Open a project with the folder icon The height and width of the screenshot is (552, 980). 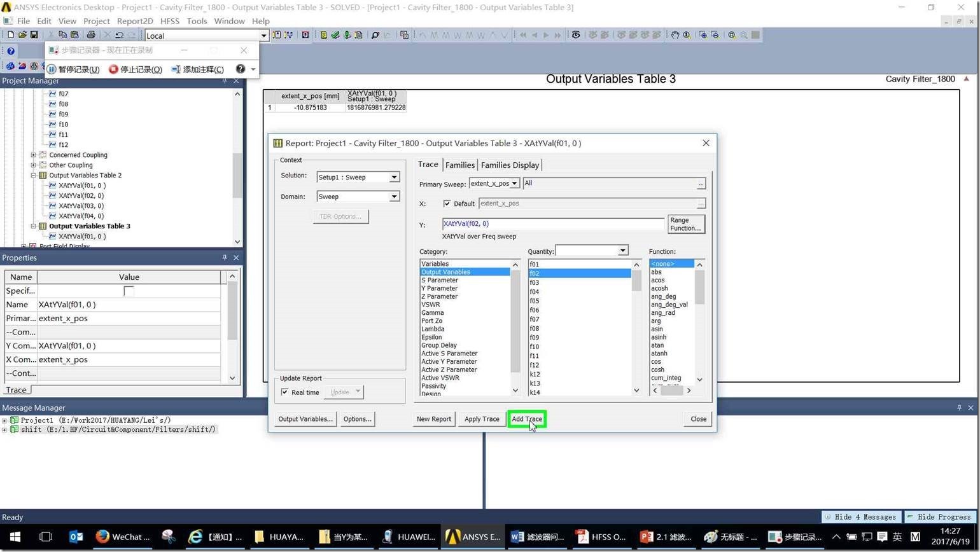point(22,35)
